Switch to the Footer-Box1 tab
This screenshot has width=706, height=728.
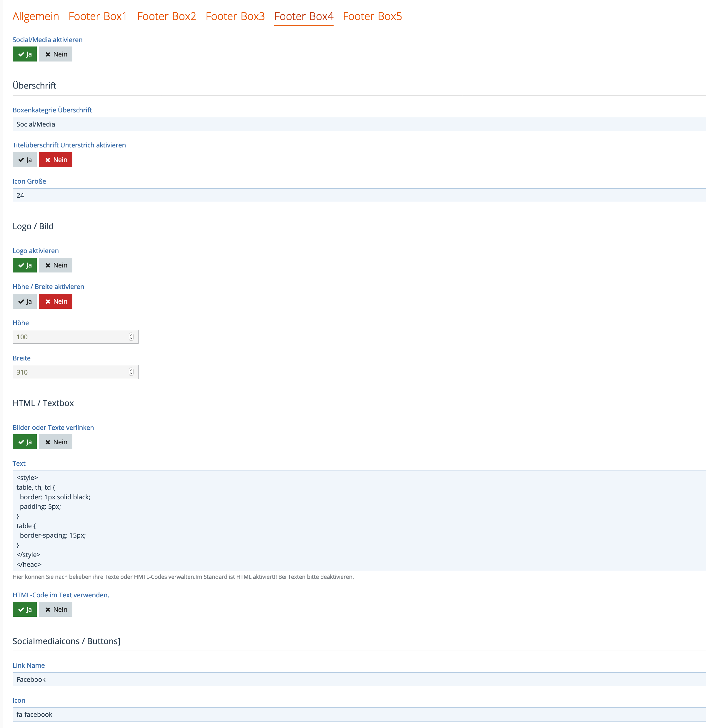[98, 16]
